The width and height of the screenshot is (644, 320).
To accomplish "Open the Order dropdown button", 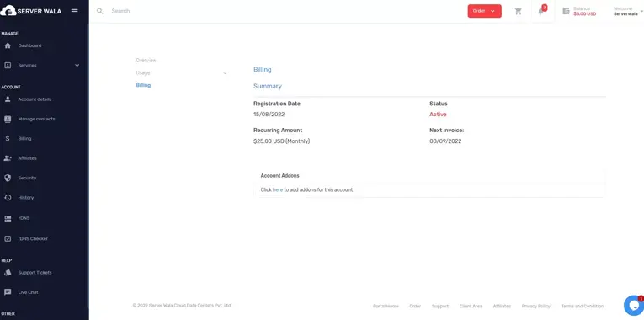I will tap(484, 11).
